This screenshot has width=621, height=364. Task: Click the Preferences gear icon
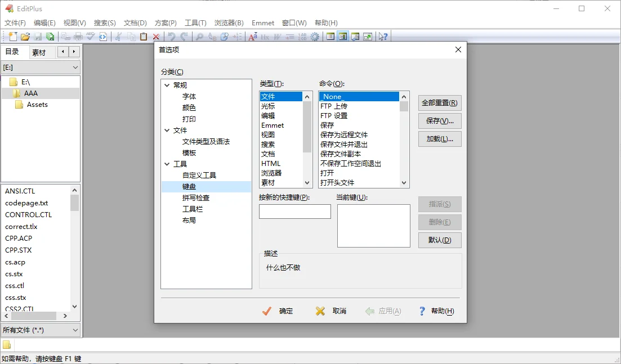click(315, 37)
